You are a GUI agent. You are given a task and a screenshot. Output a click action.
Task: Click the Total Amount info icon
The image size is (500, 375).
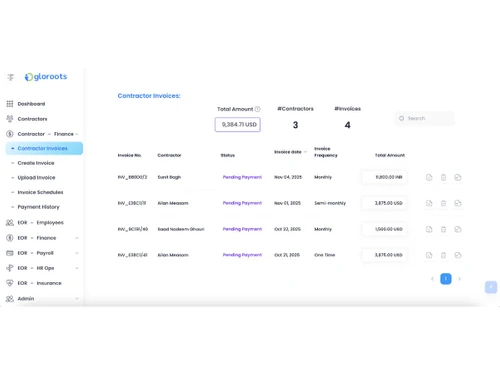point(257,109)
